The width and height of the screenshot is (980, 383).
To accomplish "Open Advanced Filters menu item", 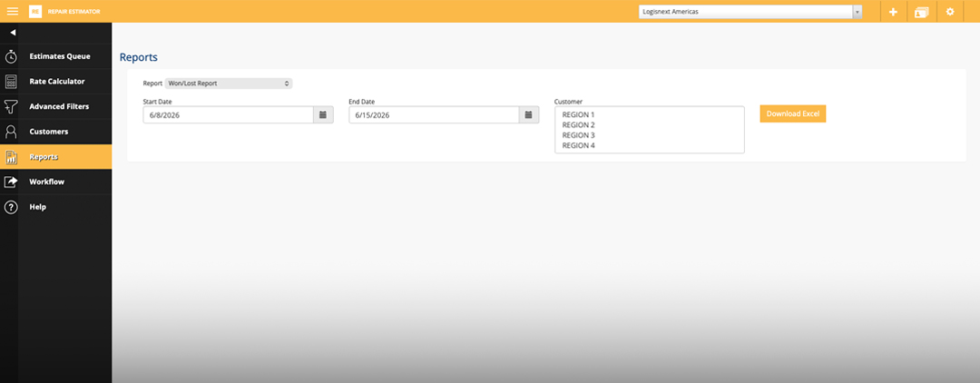I will click(59, 106).
